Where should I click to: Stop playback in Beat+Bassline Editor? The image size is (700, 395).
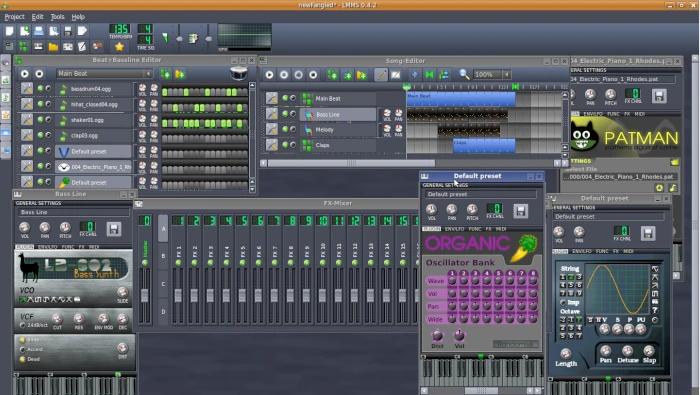(x=39, y=74)
